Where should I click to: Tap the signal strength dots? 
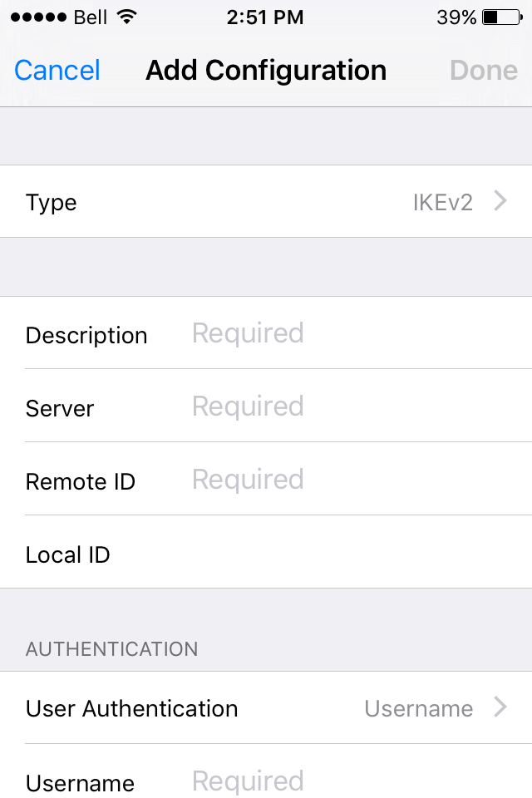[x=39, y=17]
